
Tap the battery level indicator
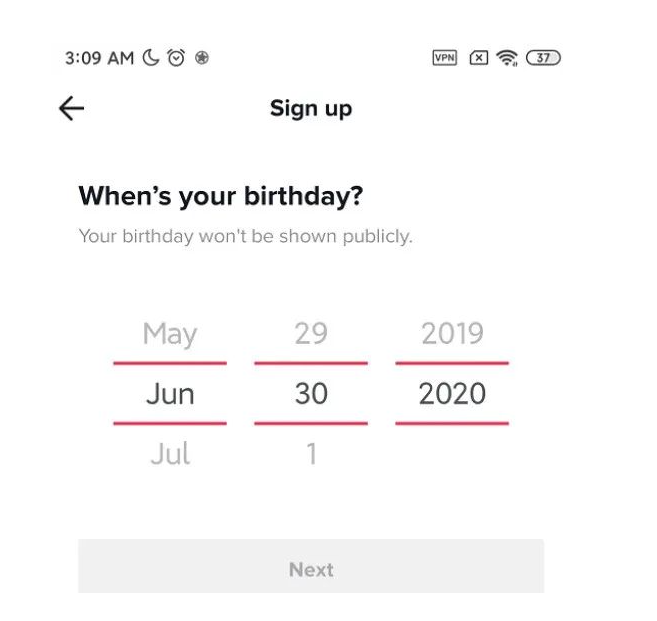543,58
